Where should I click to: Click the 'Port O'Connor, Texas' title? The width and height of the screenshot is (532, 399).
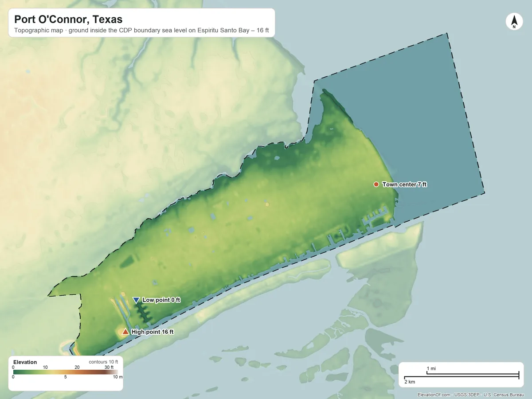click(68, 20)
